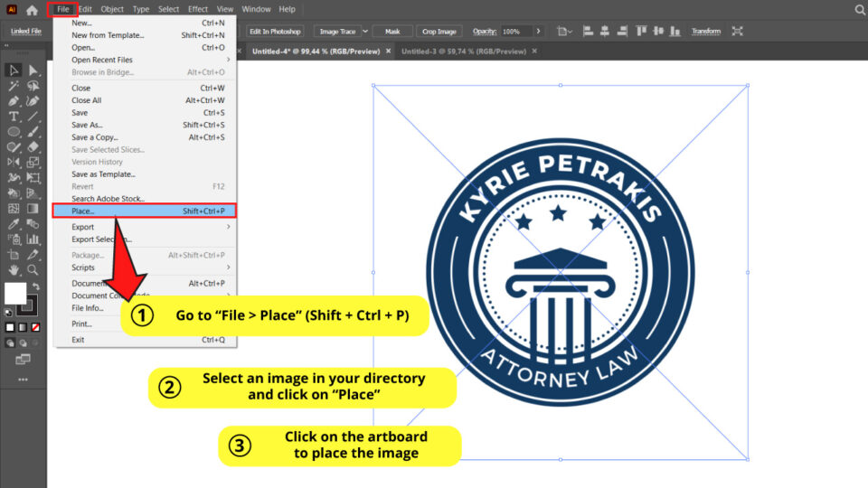This screenshot has height=488, width=868.
Task: Open the File menu
Action: tap(62, 9)
